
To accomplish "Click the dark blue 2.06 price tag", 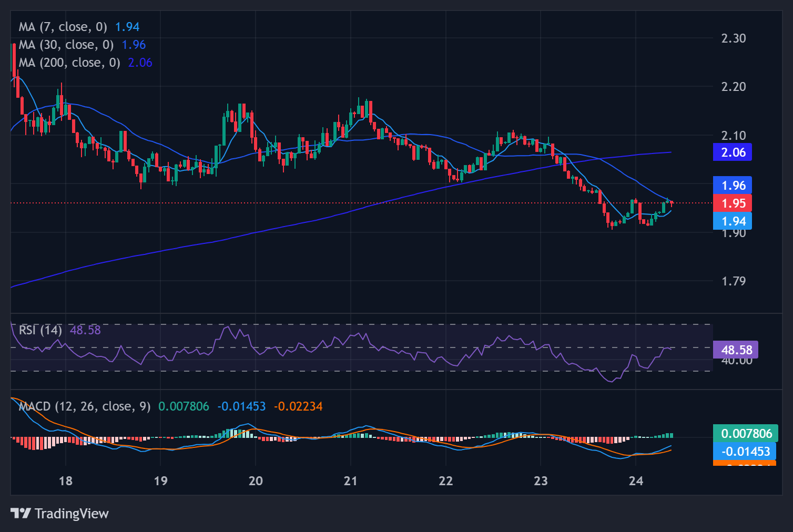I will (733, 152).
